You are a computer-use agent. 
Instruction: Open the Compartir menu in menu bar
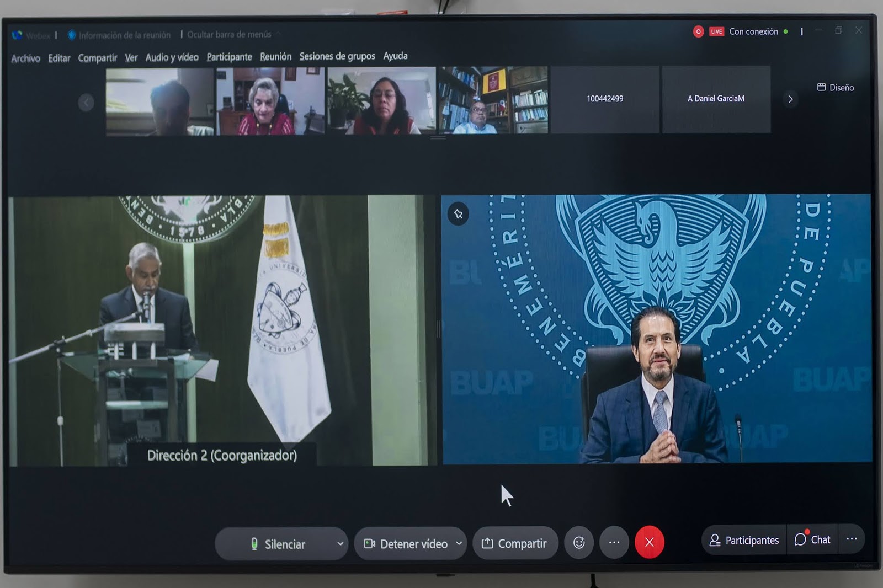click(x=98, y=58)
